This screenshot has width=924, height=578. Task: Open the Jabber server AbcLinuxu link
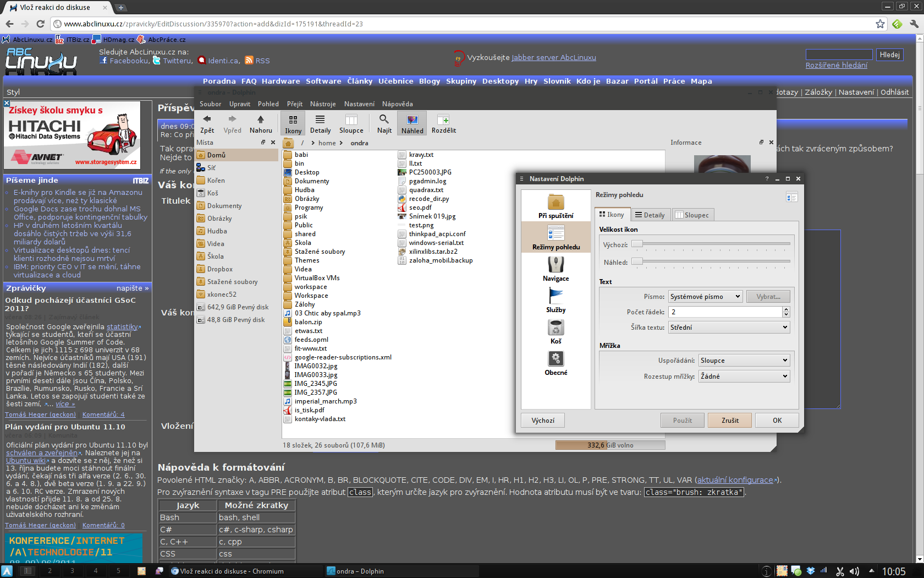pyautogui.click(x=554, y=57)
